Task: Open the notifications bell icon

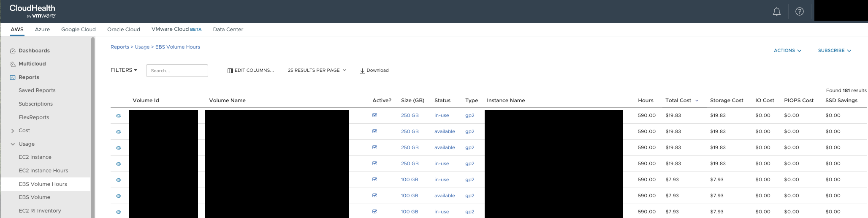Action: (776, 12)
